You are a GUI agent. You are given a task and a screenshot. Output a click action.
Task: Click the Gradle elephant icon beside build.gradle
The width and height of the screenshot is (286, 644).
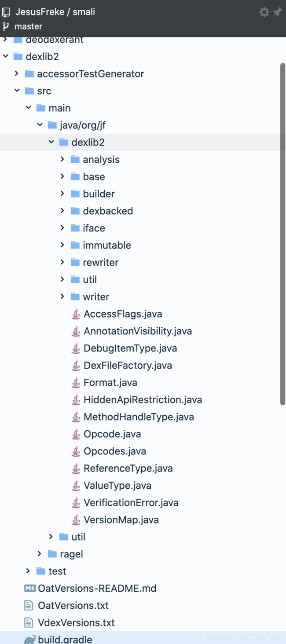tap(29, 639)
